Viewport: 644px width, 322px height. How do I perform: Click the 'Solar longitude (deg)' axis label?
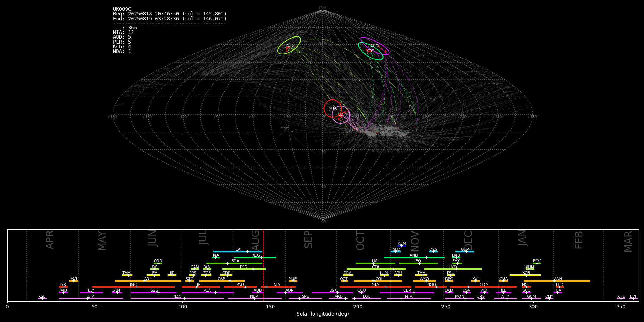click(323, 314)
